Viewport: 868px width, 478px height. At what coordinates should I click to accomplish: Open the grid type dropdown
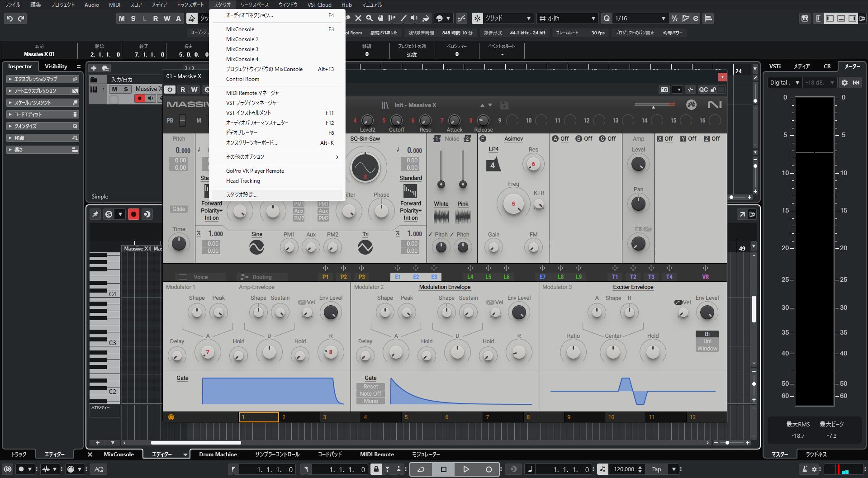(508, 19)
